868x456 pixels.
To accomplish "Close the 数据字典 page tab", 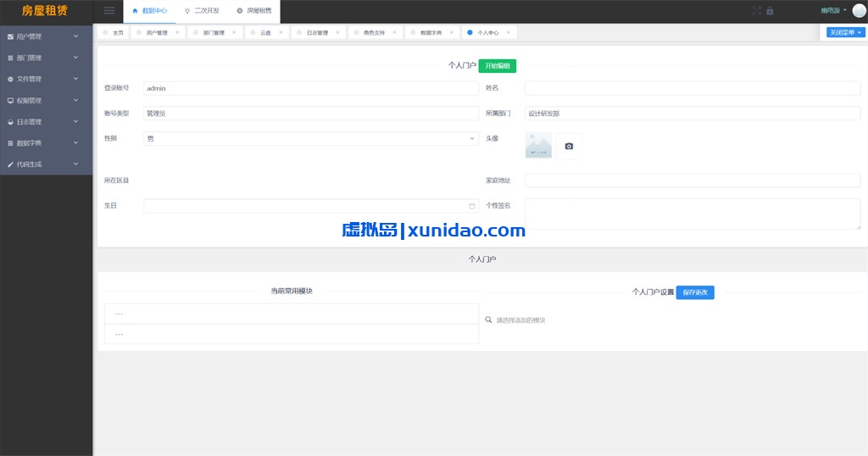I will tap(451, 33).
